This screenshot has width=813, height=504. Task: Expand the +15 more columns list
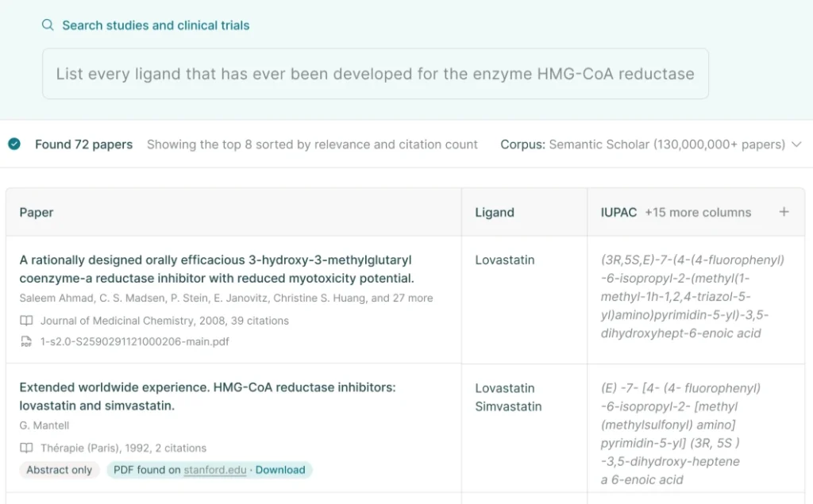click(x=699, y=212)
